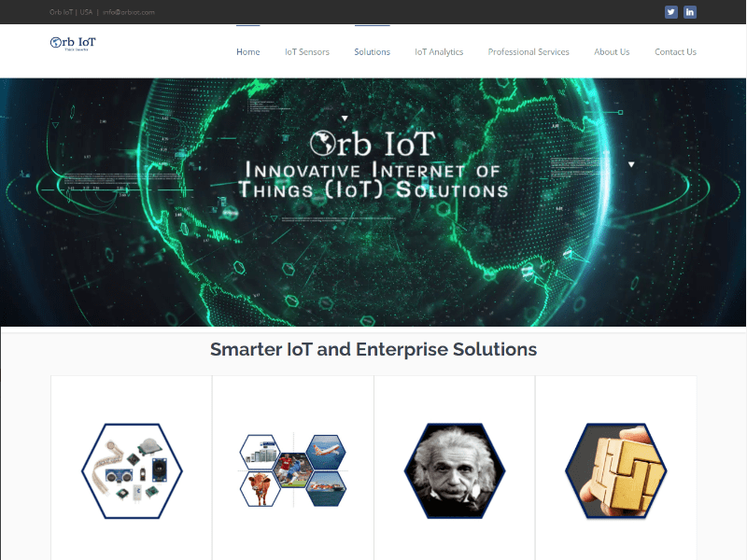Click the globe in hero Orb IoT logo
Viewport: 747px width, 560px height.
point(322,143)
